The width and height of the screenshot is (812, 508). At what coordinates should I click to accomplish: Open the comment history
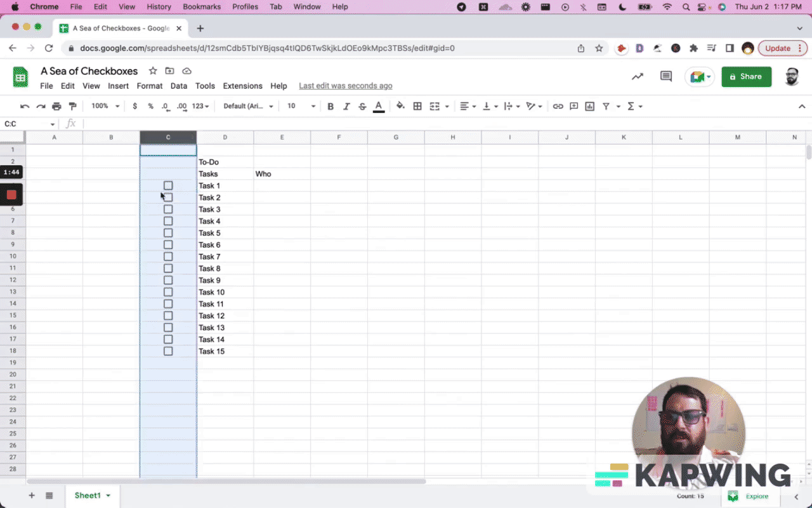[666, 77]
